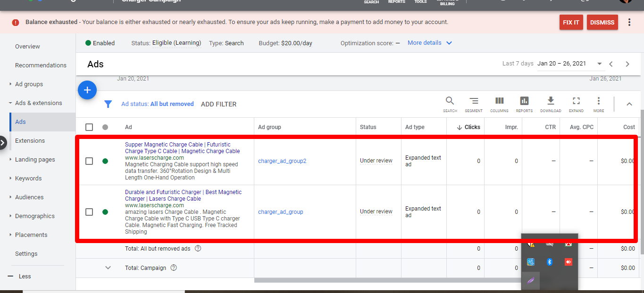Expand the More details dropdown
644x293 pixels.
pos(430,43)
